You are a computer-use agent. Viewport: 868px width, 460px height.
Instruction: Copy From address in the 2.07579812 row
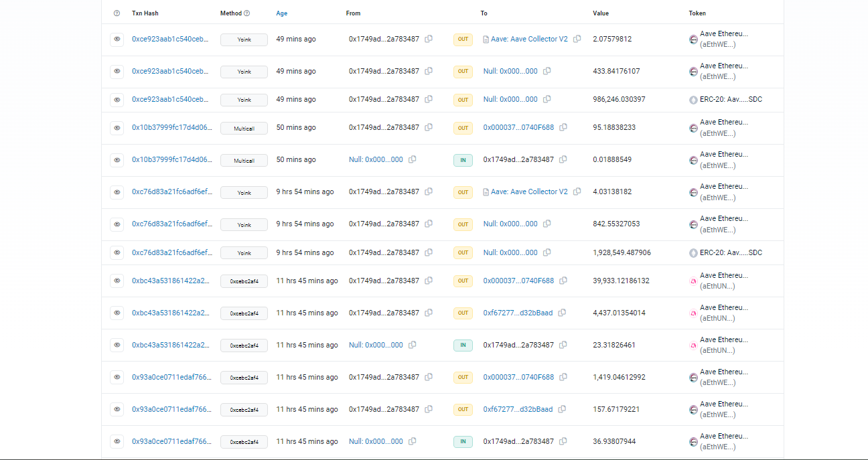[429, 39]
